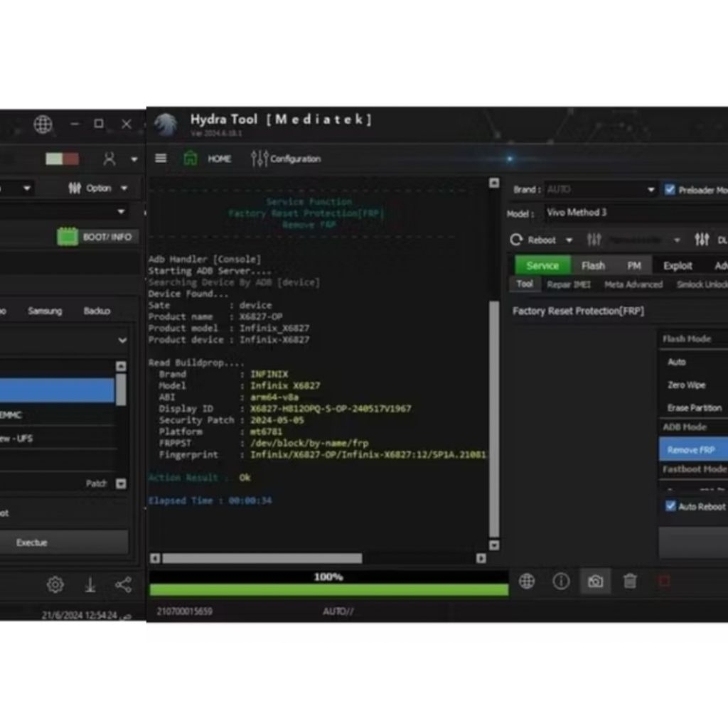Click the HOME label

point(219,159)
